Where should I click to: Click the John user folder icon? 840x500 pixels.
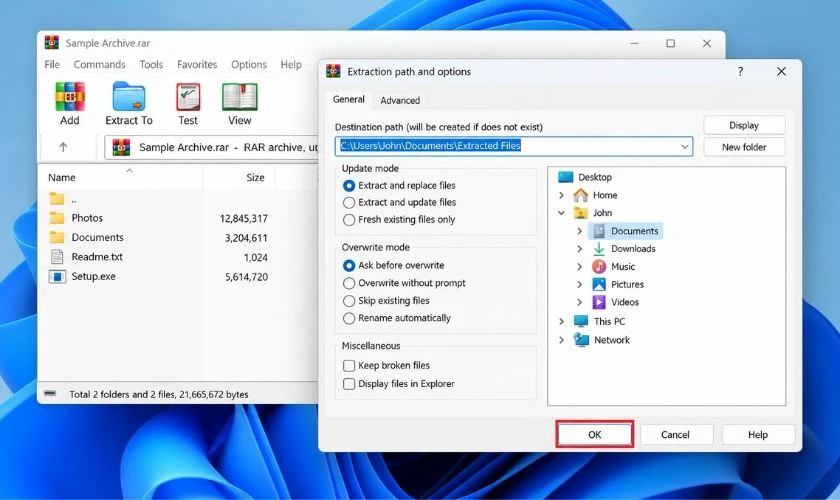pyautogui.click(x=581, y=213)
